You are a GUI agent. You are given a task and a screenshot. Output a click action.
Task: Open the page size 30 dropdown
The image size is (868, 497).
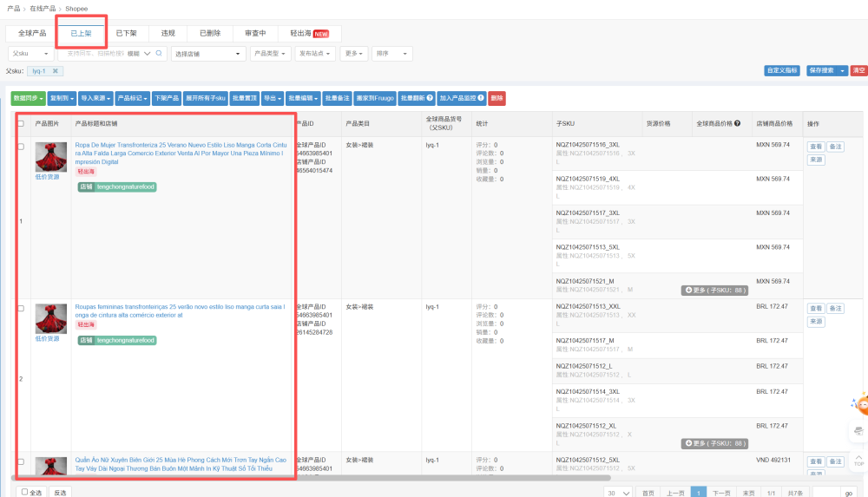click(x=618, y=493)
